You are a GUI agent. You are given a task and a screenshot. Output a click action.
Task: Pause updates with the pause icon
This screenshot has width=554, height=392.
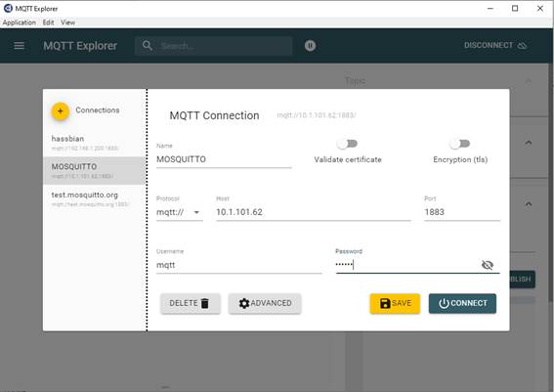(310, 46)
